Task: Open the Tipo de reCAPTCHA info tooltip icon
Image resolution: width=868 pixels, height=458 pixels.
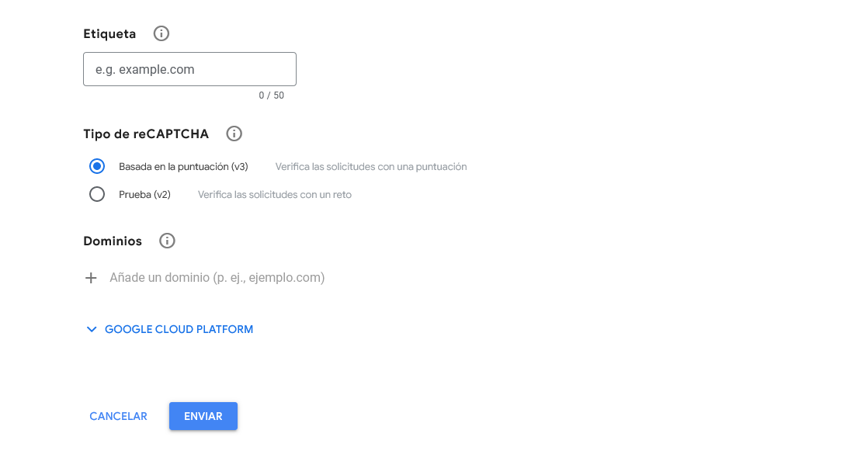Action: [234, 134]
